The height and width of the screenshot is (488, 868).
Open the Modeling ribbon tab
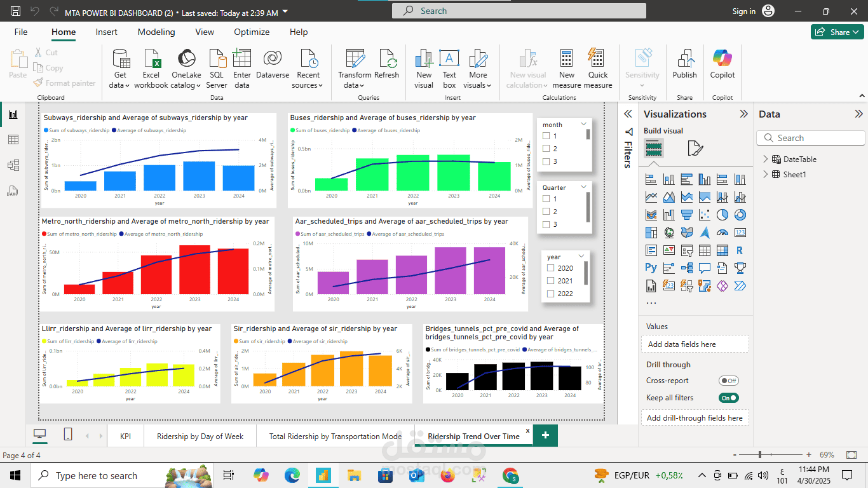click(x=156, y=32)
